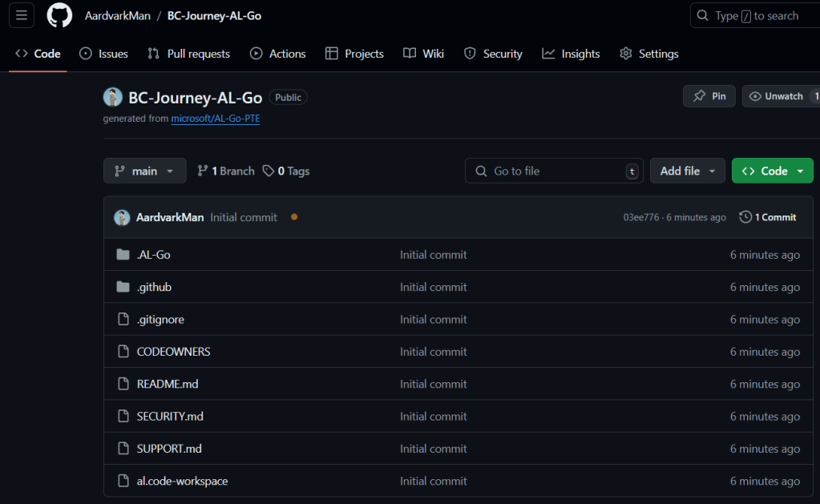The width and height of the screenshot is (820, 504).
Task: Open the README.md file
Action: pos(167,384)
